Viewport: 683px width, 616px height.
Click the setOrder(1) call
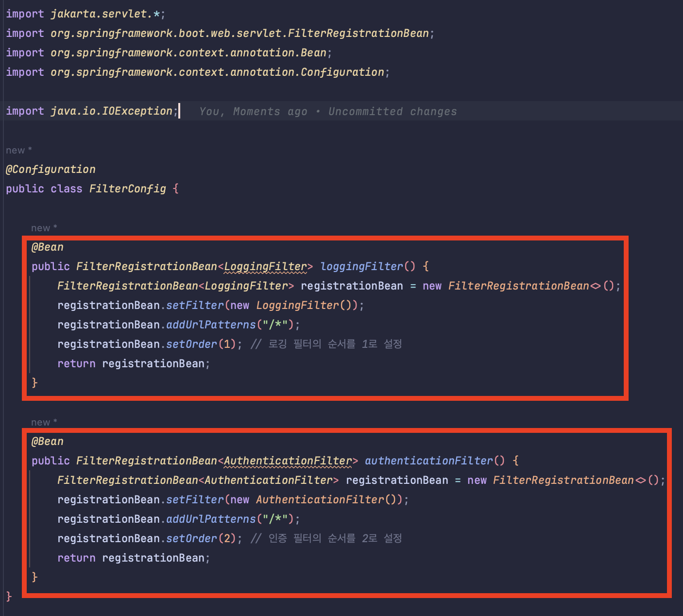click(x=201, y=344)
